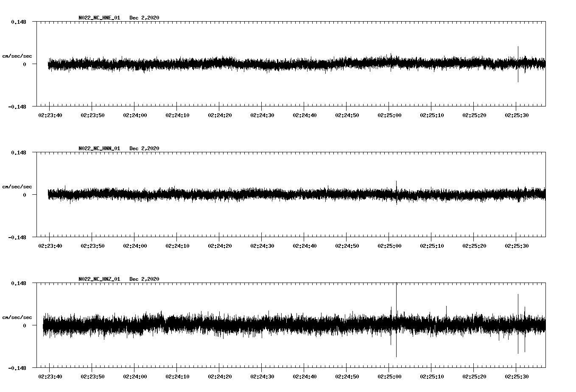Click the Dec 2,2020 date next to HNZ channel

[x=145, y=280]
